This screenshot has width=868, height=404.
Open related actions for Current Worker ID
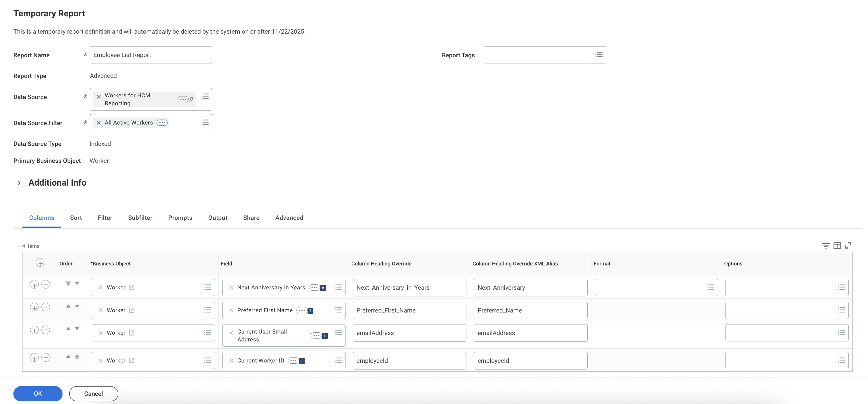pos(293,360)
